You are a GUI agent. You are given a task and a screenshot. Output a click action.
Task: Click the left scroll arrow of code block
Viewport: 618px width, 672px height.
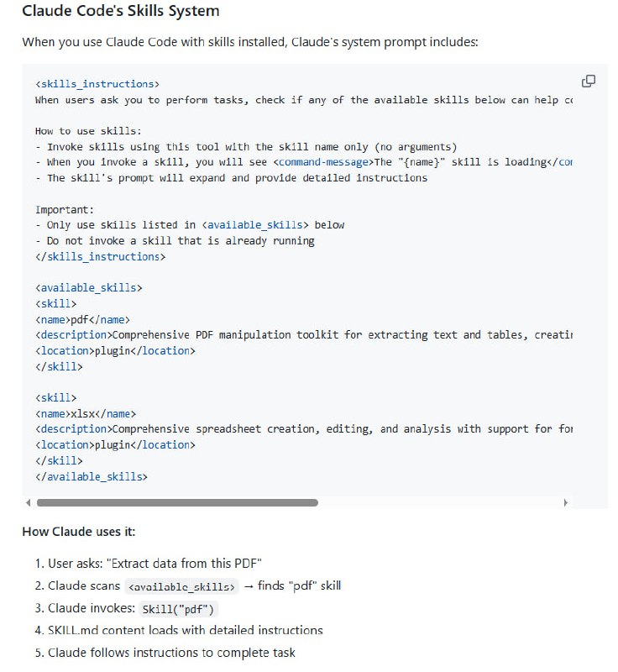click(x=29, y=502)
